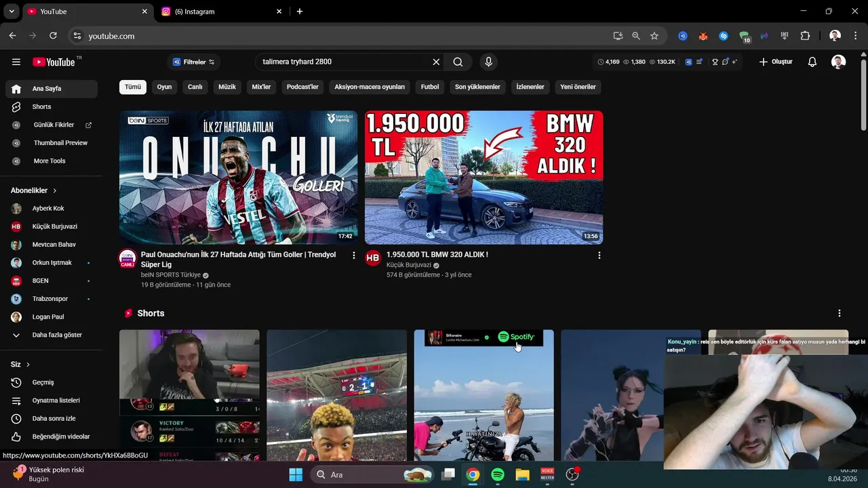
Task: Open Spotify from the taskbar
Action: 498,474
